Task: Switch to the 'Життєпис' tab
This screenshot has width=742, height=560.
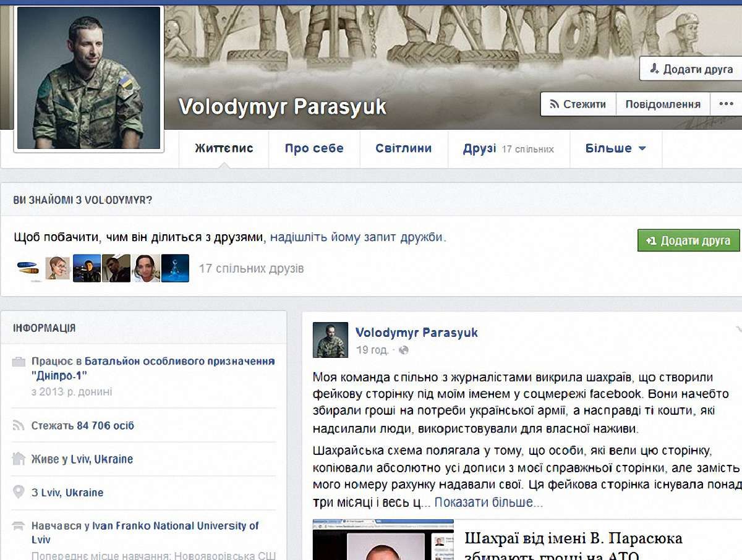Action: click(224, 148)
